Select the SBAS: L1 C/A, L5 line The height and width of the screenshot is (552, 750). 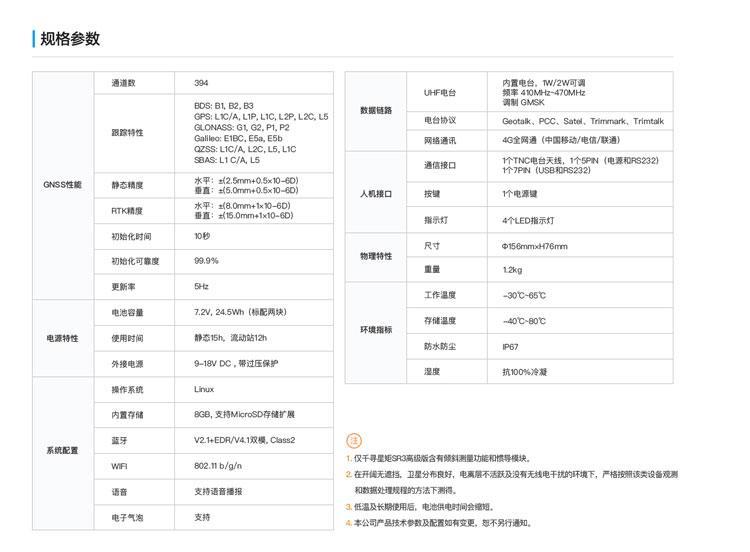coord(227,160)
